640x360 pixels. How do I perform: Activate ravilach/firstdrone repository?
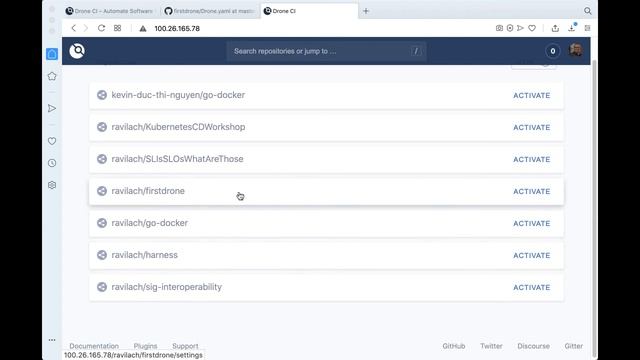[x=531, y=191]
